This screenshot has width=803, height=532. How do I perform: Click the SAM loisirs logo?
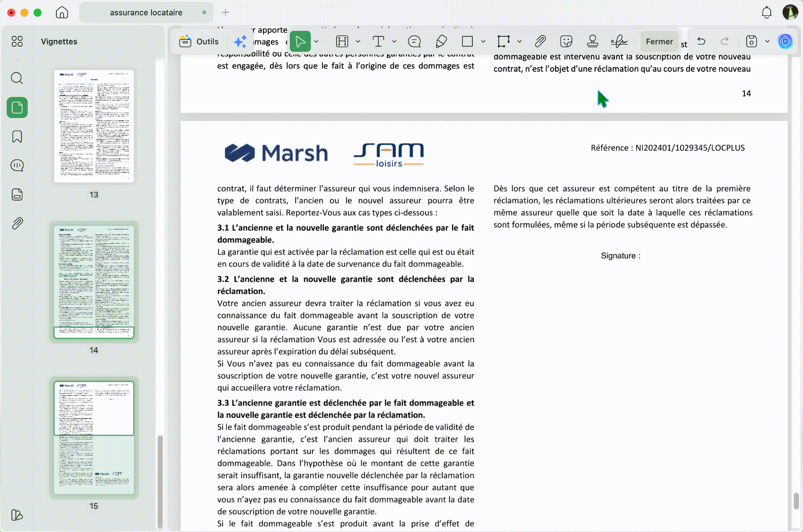point(389,155)
